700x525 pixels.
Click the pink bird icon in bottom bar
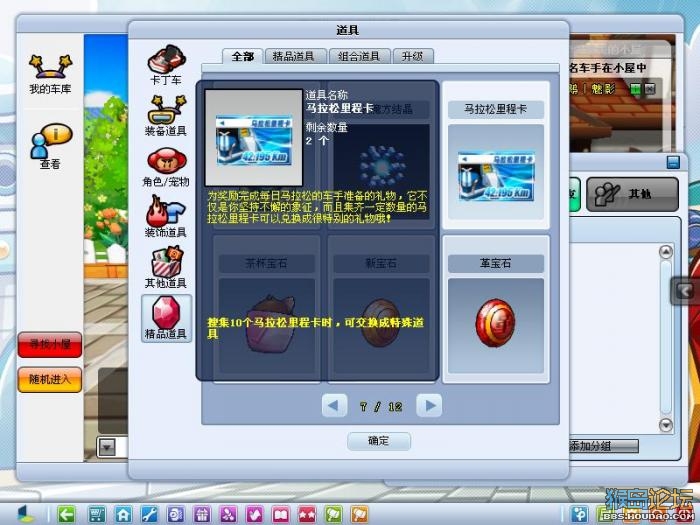click(x=254, y=514)
